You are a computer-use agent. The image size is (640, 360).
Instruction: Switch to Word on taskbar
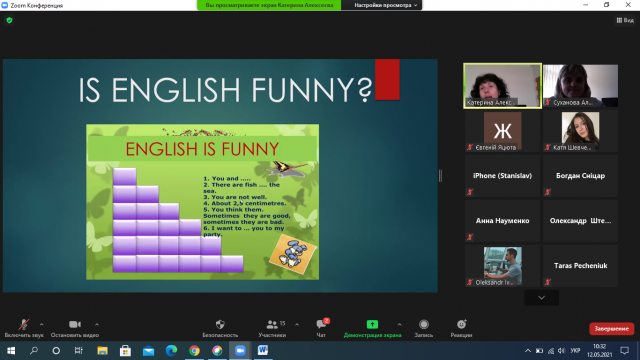[x=263, y=351]
